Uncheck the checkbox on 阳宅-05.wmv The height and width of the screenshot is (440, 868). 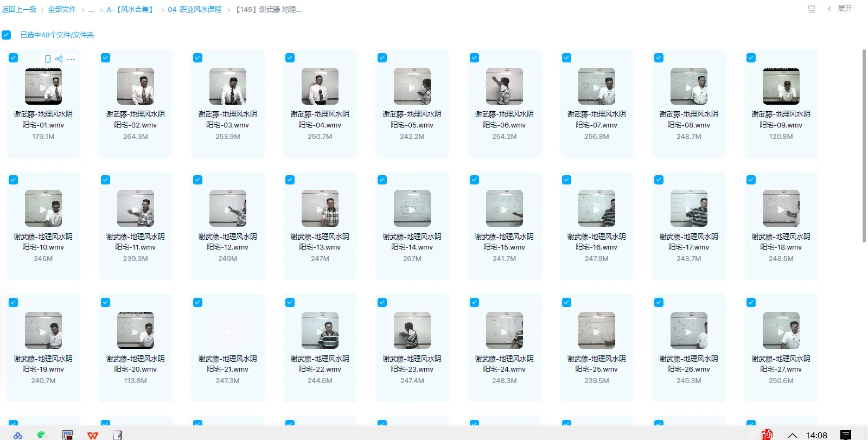pyautogui.click(x=382, y=58)
